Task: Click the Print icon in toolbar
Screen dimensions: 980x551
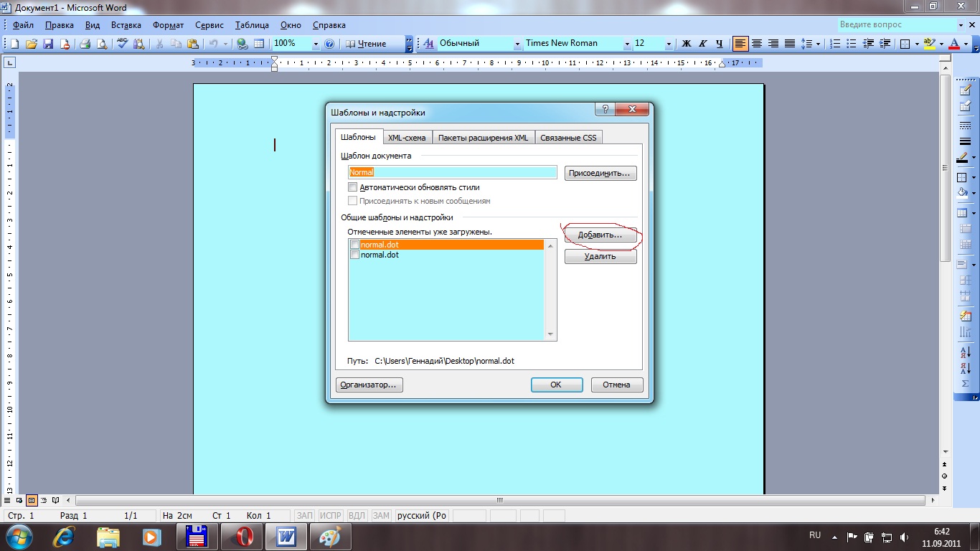Action: click(x=85, y=44)
